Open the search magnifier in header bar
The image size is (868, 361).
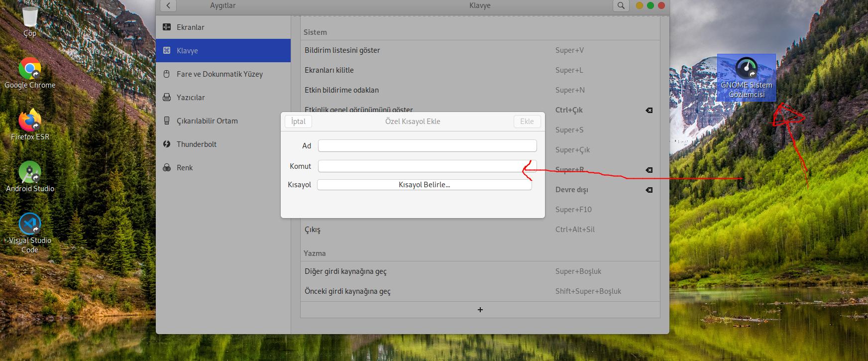tap(620, 5)
